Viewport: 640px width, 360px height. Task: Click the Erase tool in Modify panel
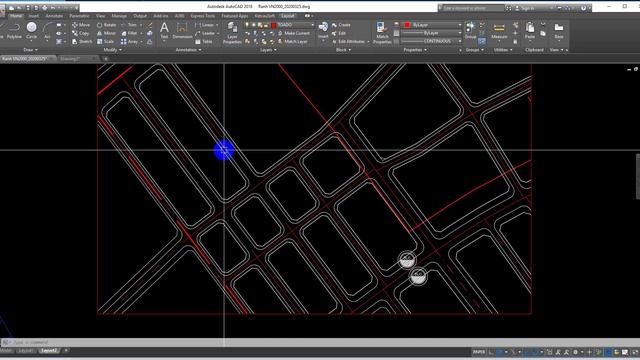[150, 25]
